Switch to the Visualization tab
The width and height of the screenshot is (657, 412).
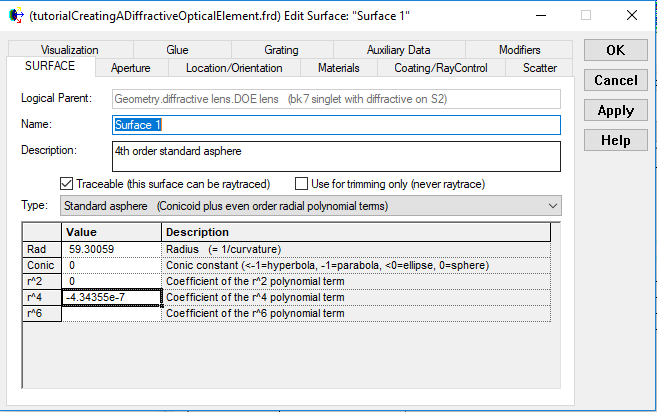(x=70, y=50)
